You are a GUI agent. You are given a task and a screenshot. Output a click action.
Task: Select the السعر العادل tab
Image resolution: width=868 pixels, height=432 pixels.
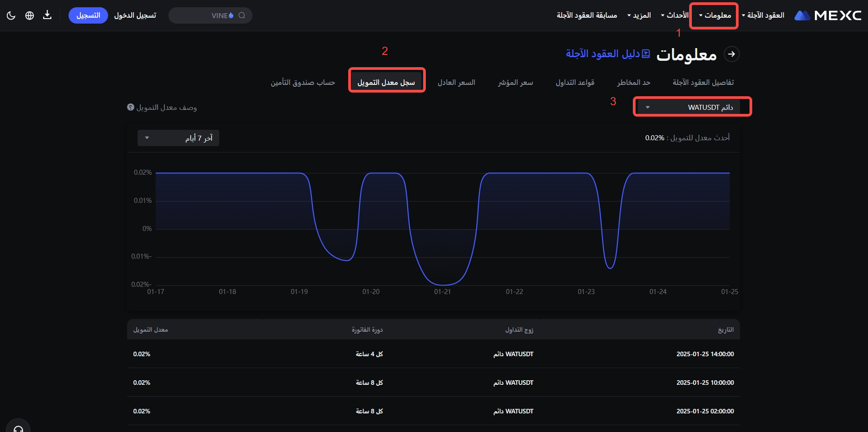pyautogui.click(x=456, y=82)
